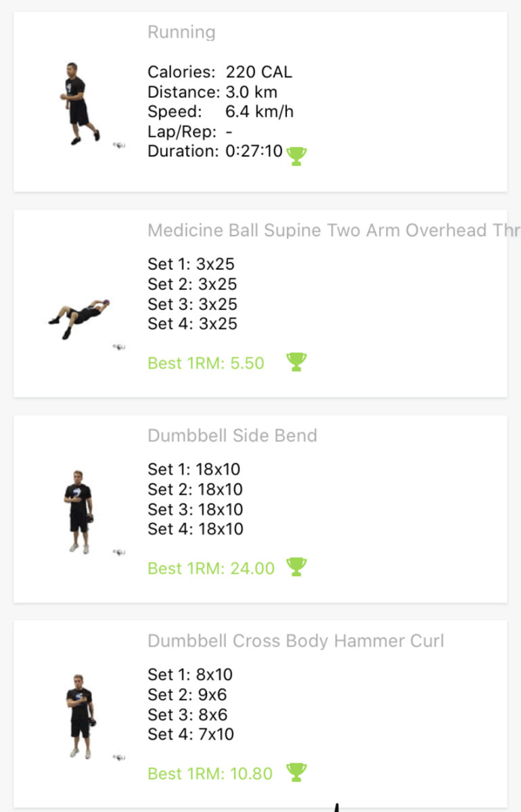Select the Best 1RM: 5.50 label
521x812 pixels.
click(206, 363)
